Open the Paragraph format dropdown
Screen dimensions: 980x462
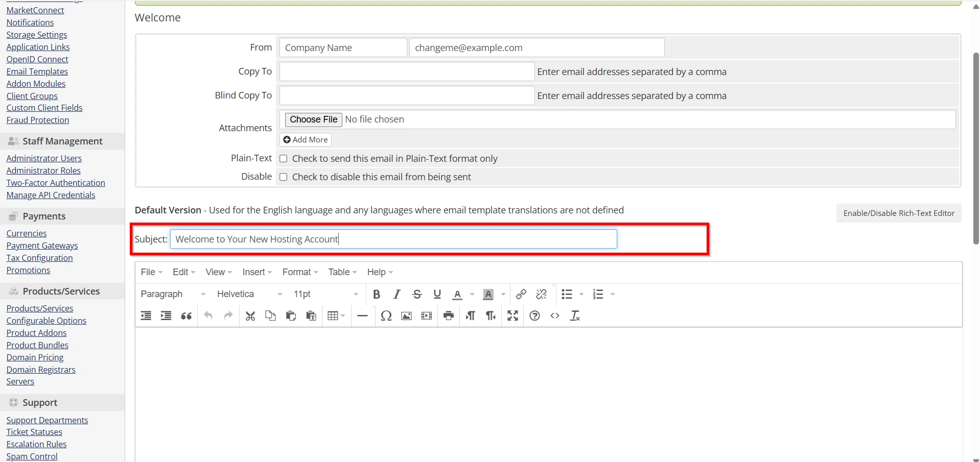(173, 294)
